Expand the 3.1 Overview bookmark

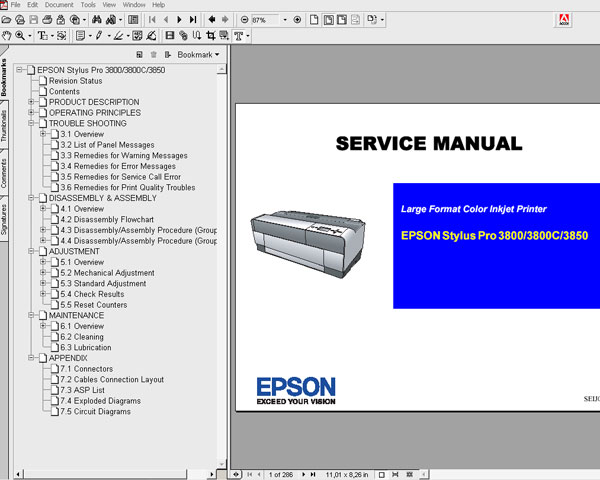tap(43, 134)
